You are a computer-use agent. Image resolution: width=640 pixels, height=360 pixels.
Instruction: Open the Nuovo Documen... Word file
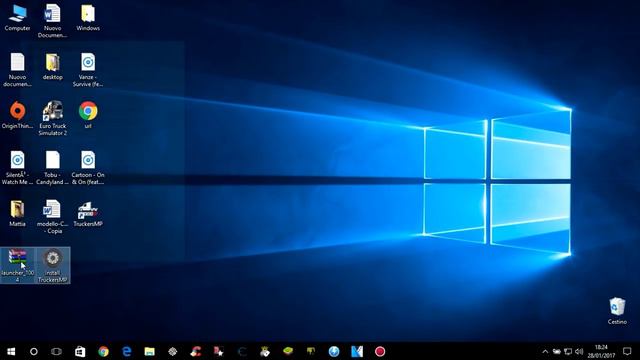[x=52, y=21]
